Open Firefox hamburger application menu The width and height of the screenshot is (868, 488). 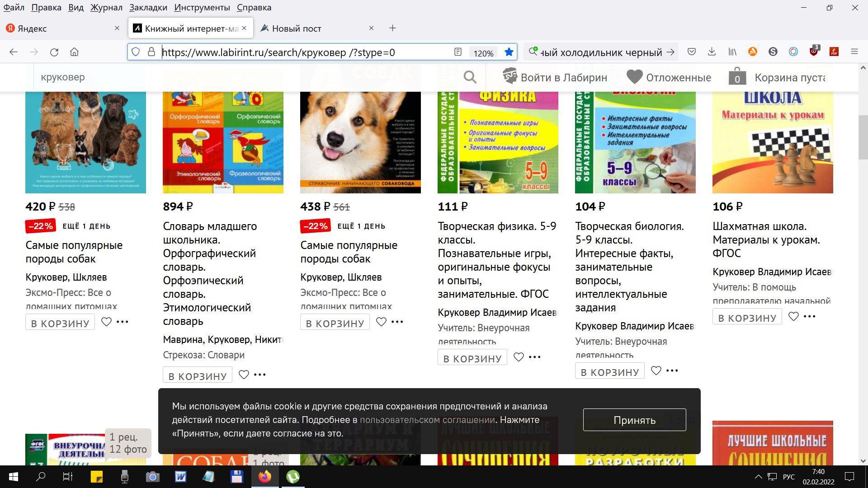[x=854, y=52]
